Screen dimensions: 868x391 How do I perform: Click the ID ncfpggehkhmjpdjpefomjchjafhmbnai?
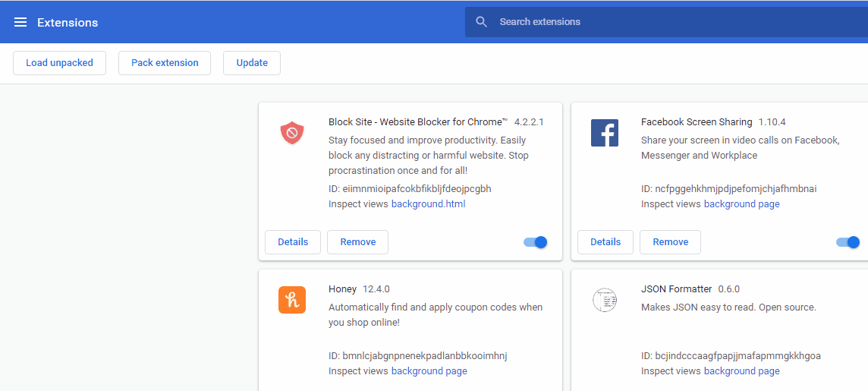point(729,189)
